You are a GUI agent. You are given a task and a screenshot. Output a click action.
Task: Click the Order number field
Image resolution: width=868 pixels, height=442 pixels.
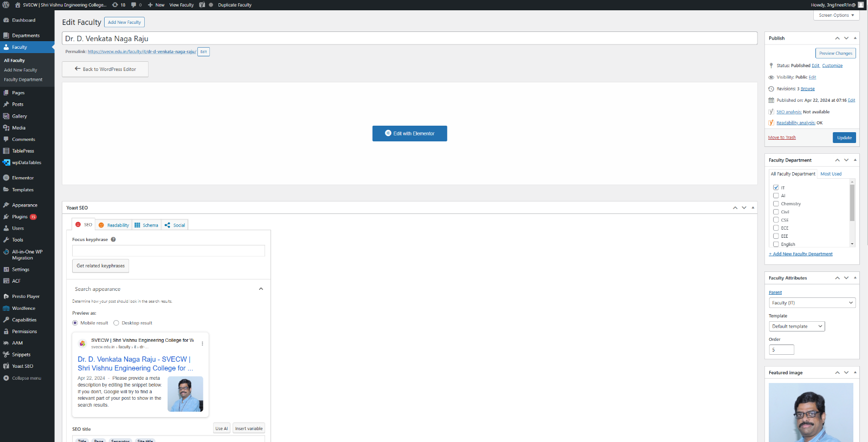(781, 350)
